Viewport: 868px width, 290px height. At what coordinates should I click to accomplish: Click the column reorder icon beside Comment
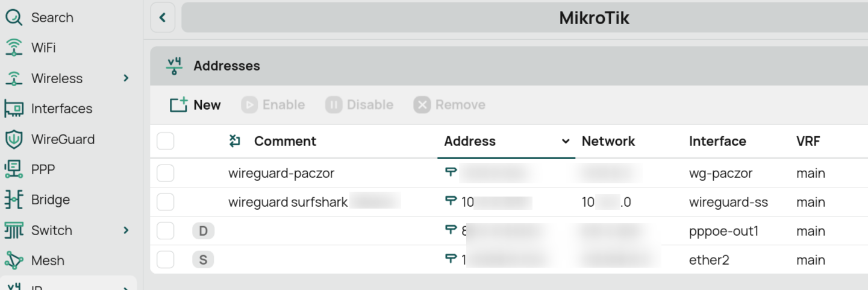tap(235, 141)
